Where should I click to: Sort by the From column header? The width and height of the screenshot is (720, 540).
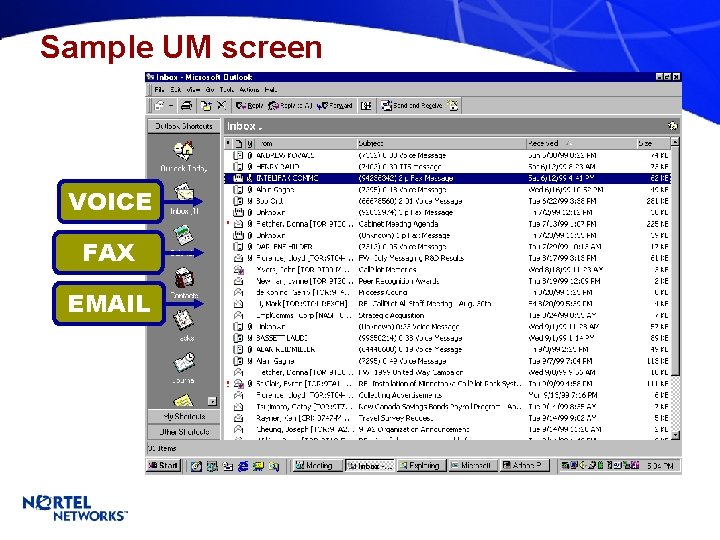(x=305, y=143)
